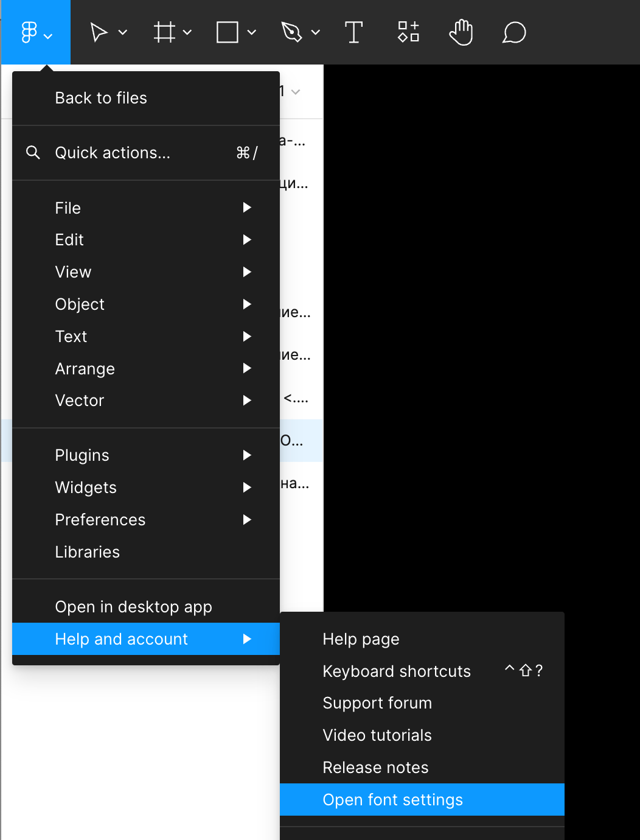The image size is (640, 840).
Task: Select the Pen tool icon
Action: coord(292,32)
